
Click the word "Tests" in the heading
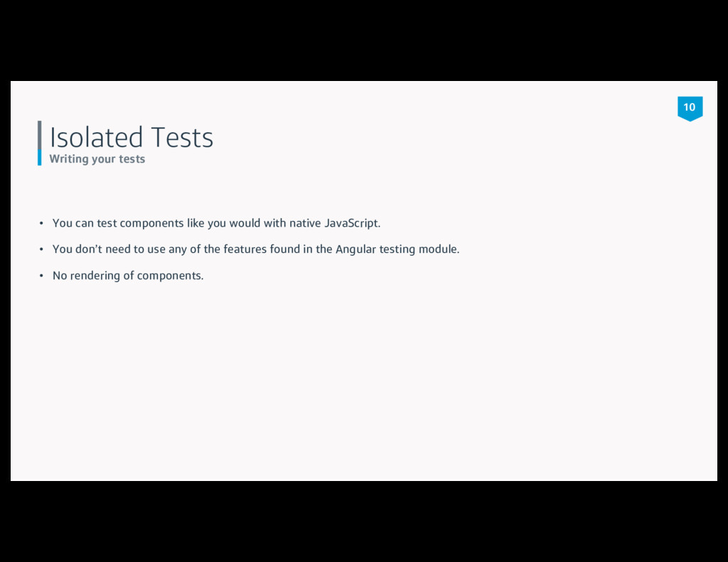(183, 137)
